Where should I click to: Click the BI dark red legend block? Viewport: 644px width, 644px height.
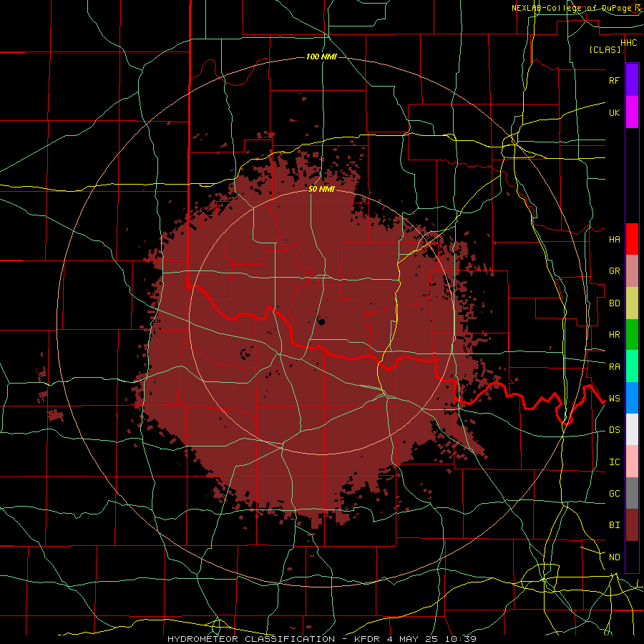(632, 525)
